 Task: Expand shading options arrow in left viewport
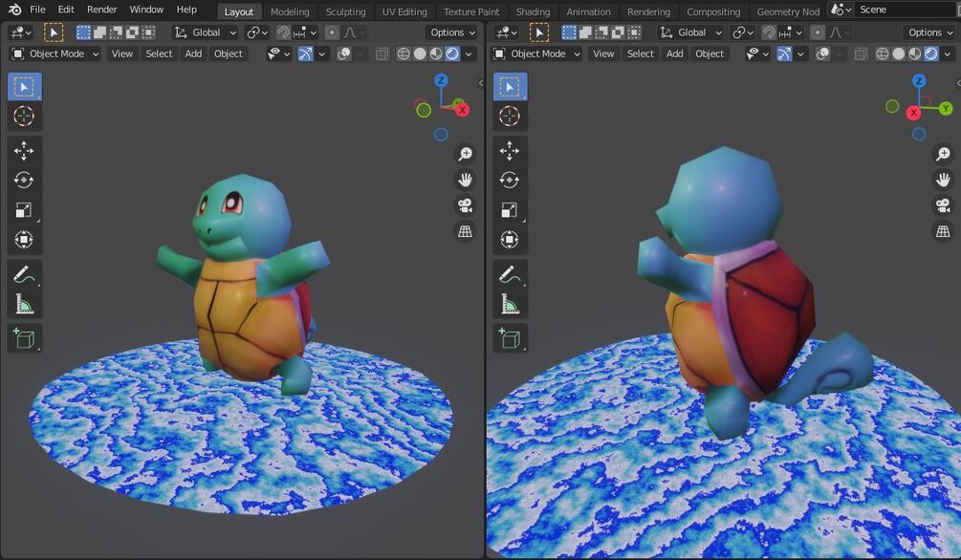point(469,54)
